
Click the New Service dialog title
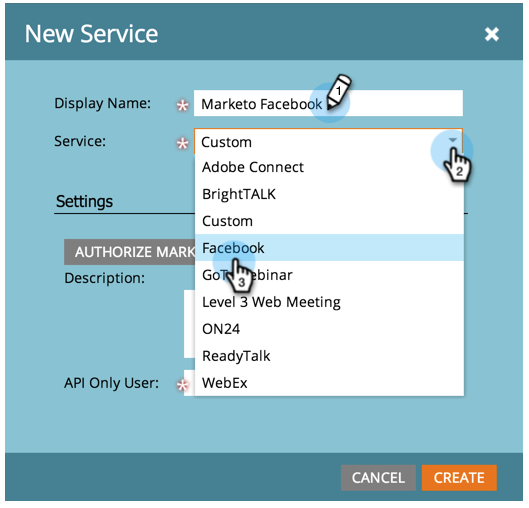(x=91, y=34)
